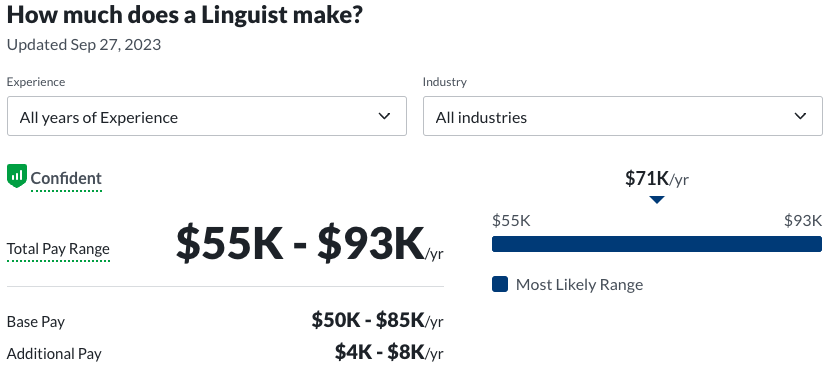Click the Base Pay row label

point(36,322)
